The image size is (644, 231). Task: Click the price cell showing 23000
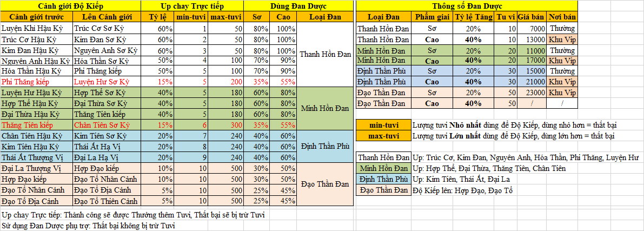click(532, 93)
